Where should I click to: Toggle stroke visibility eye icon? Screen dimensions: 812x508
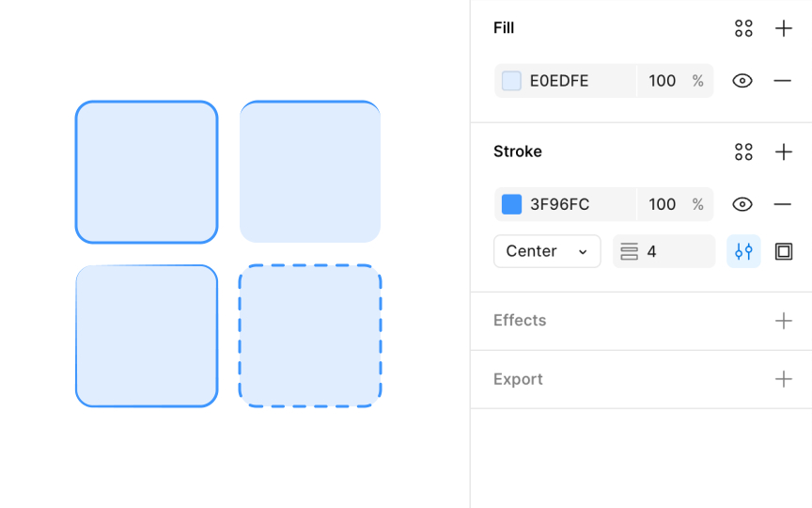742,204
